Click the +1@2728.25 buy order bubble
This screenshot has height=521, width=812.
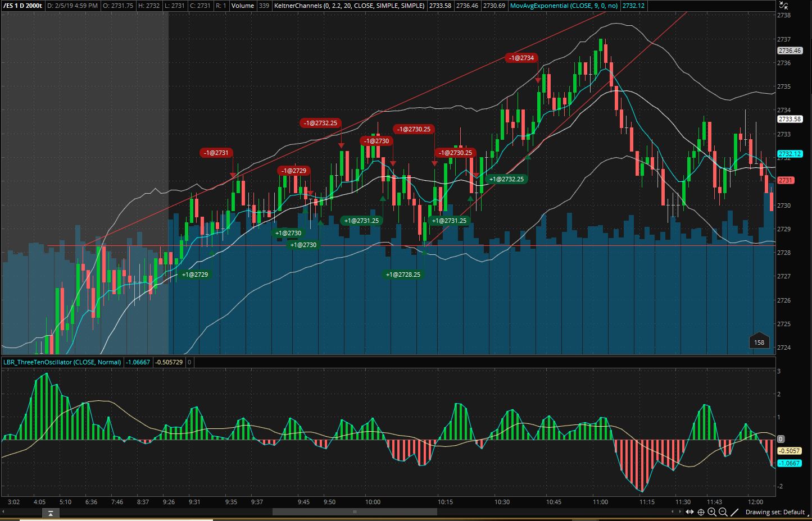[403, 275]
